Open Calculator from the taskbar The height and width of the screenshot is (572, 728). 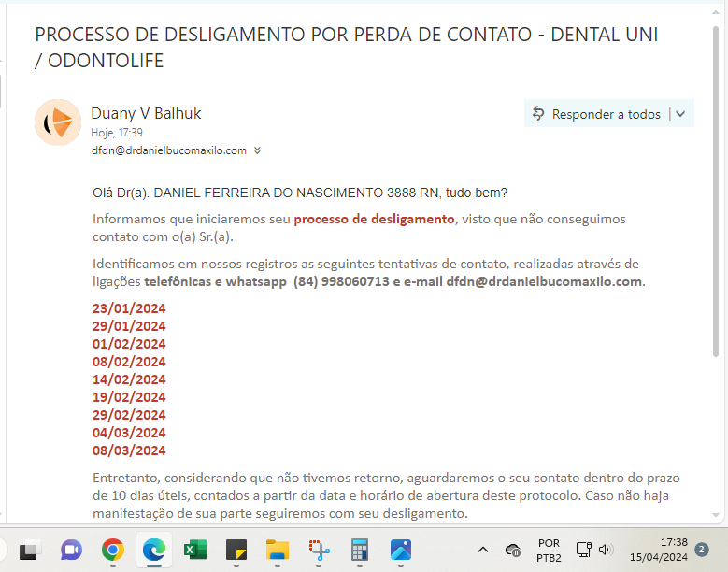360,551
